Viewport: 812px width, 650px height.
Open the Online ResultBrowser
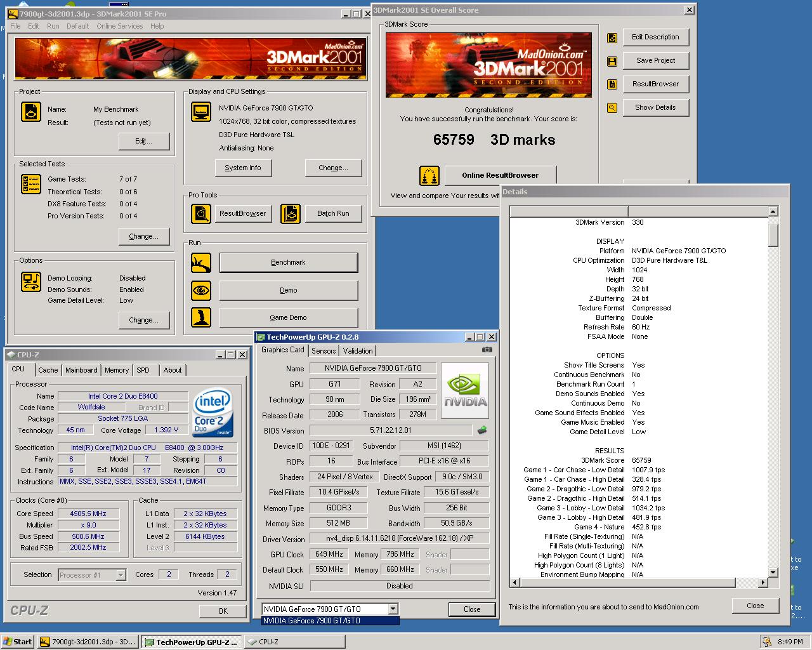(501, 175)
